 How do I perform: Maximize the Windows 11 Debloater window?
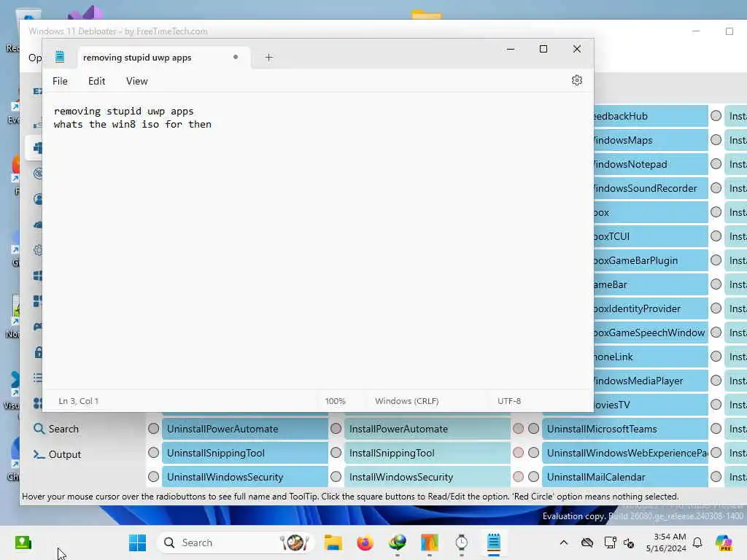click(729, 31)
